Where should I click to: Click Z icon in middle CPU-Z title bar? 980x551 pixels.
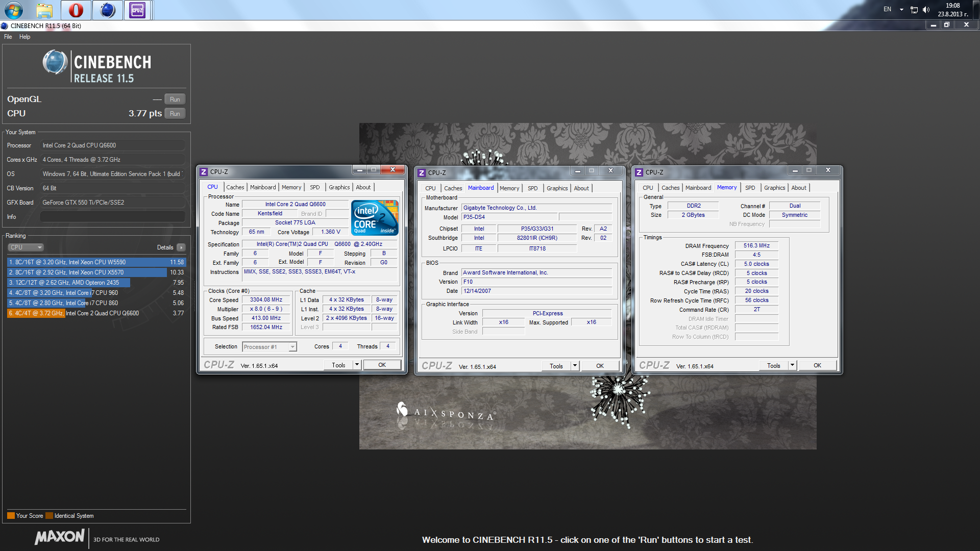[x=422, y=173]
